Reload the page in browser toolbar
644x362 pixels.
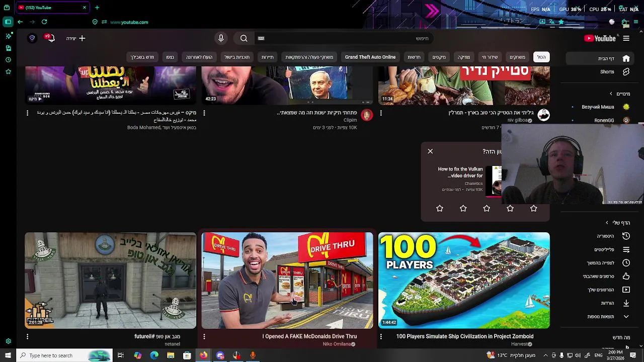(x=44, y=22)
